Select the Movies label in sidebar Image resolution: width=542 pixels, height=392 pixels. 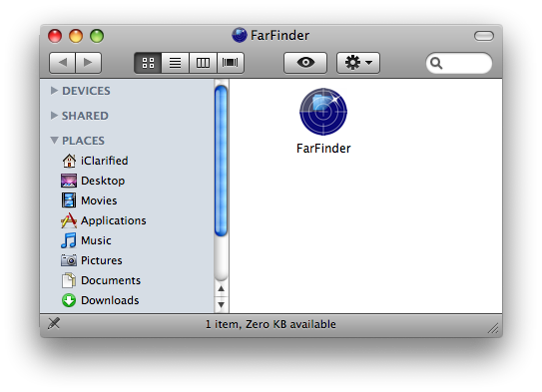tap(99, 200)
